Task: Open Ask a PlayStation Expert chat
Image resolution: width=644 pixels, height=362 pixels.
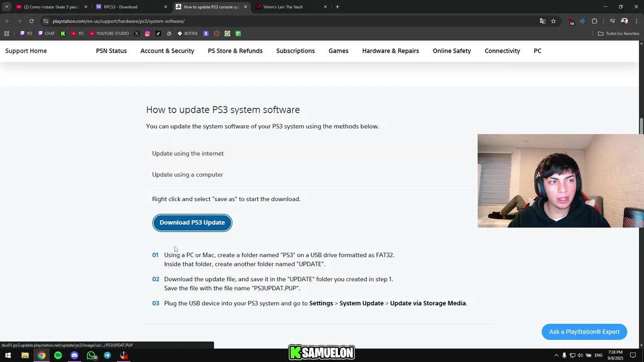Action: (584, 332)
